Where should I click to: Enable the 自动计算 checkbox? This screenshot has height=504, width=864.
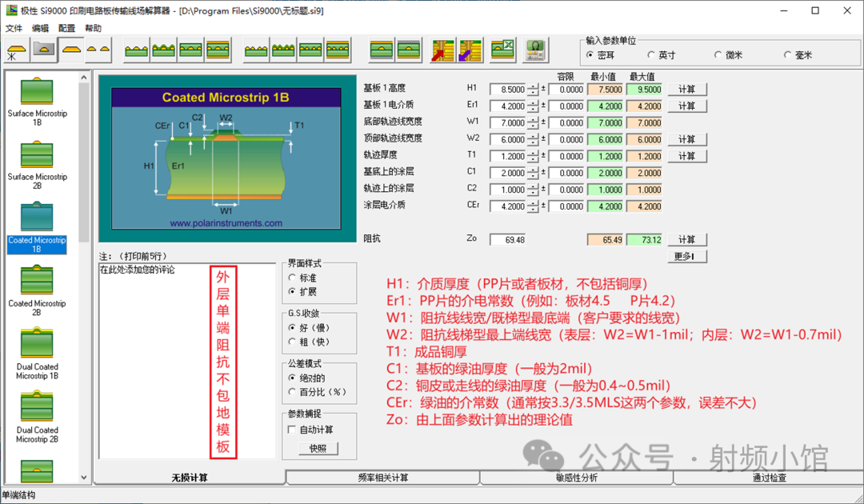(293, 430)
